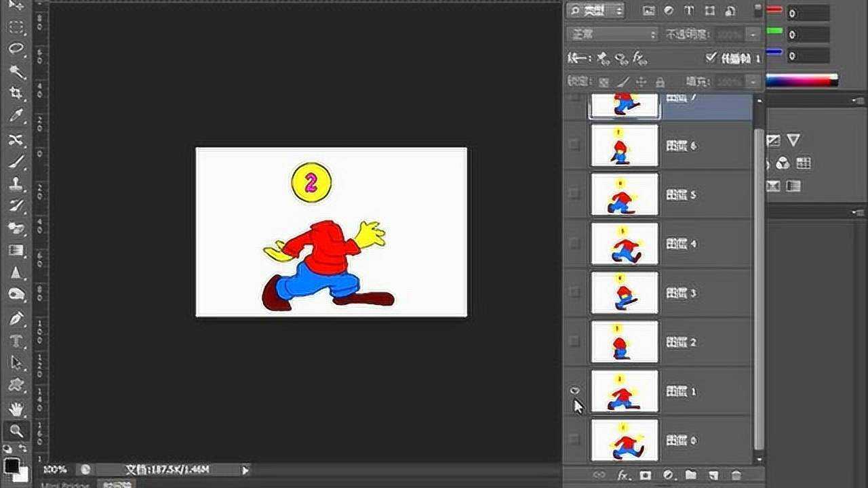868x488 pixels.
Task: Add a layer mask
Action: pos(646,475)
